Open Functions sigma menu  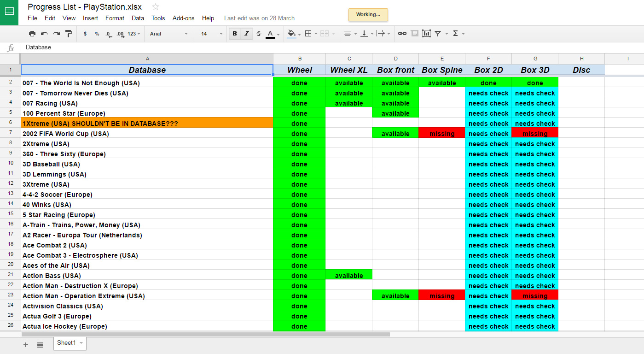458,34
